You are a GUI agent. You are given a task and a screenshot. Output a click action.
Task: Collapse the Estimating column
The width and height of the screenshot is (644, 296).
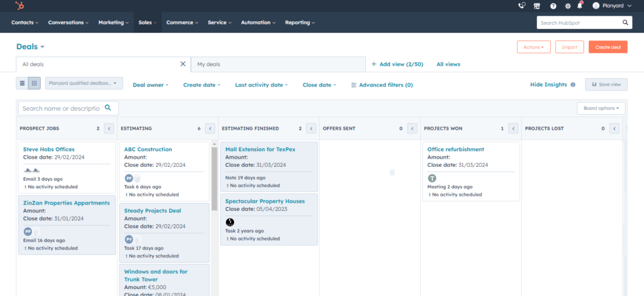210,128
